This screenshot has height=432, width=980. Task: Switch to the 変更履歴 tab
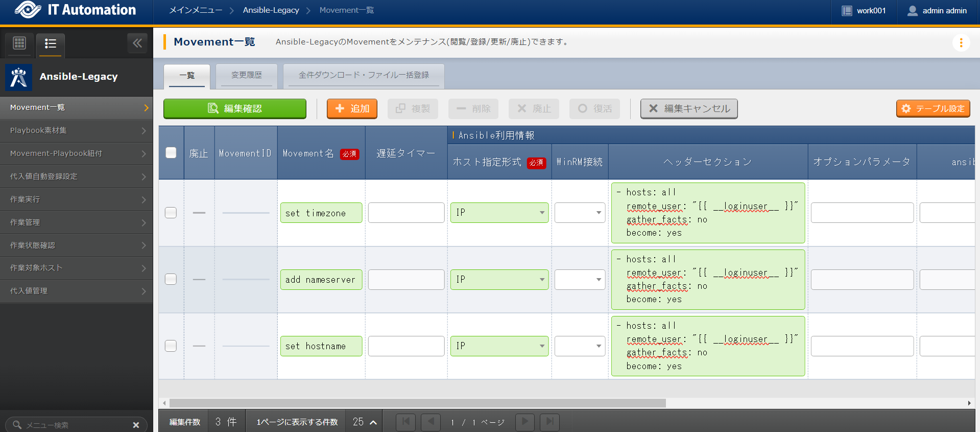246,75
